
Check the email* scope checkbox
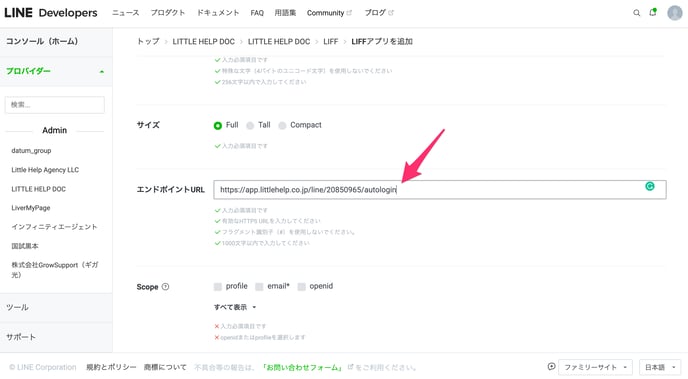[259, 287]
